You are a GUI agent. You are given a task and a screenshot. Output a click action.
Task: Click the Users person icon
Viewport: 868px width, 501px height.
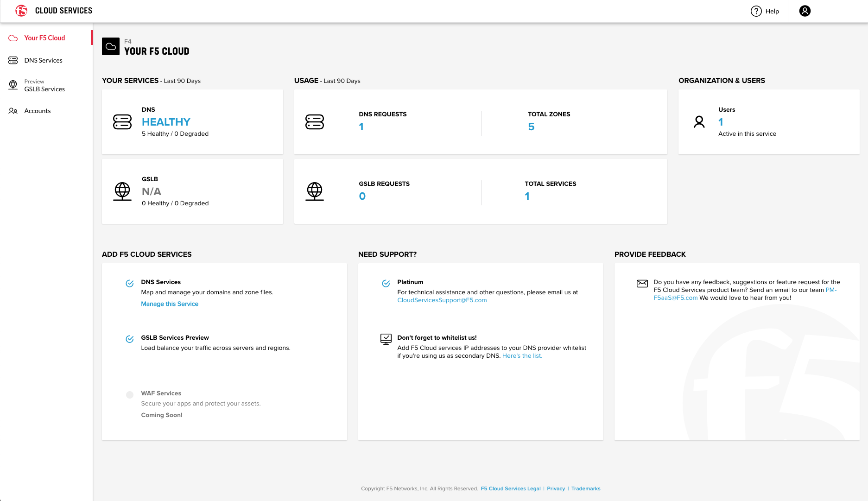(x=699, y=122)
